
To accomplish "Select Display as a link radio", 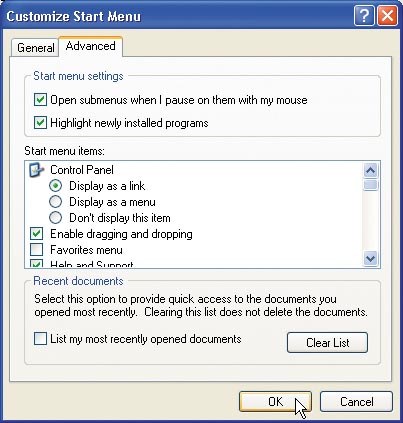I will click(x=55, y=186).
